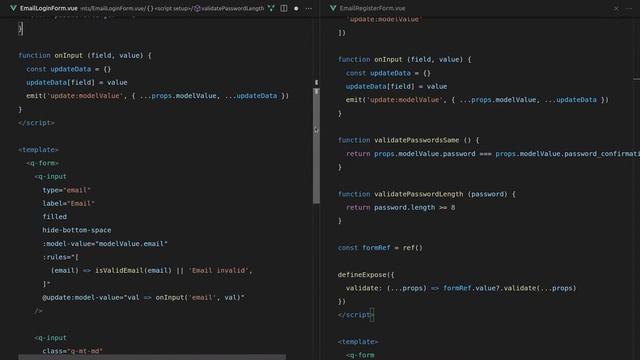Click the <template> tag in right editor
Screen dimensions: 640x360
[358, 342]
